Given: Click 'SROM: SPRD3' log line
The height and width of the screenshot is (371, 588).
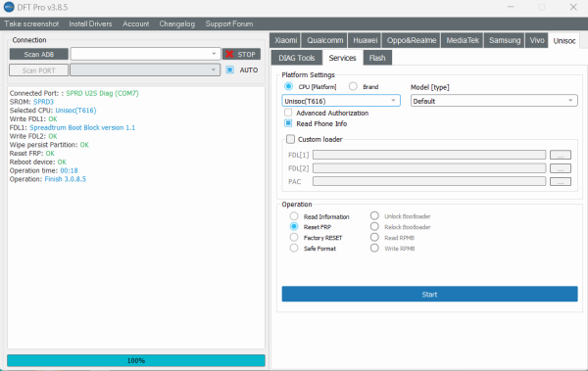Looking at the screenshot, I should (x=31, y=102).
